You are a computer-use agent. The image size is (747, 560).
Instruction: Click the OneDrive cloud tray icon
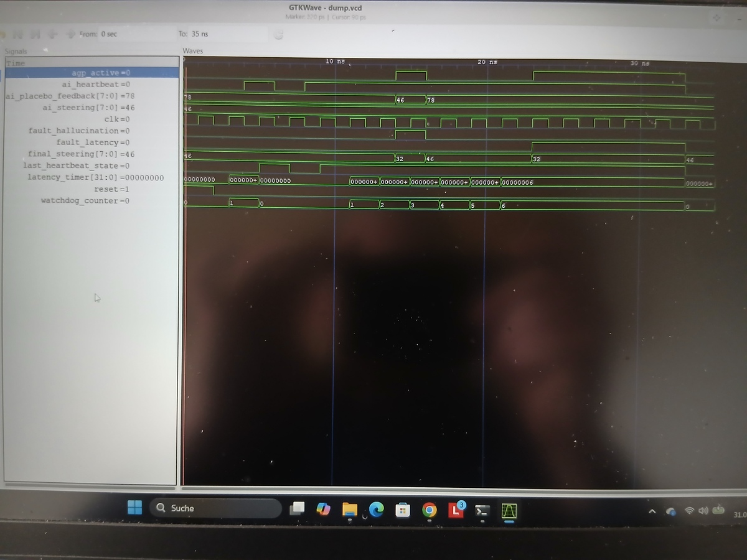pos(671,511)
